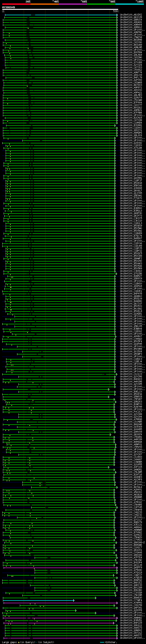Click the UniRef100_A9NTN2 label

[x=131, y=32]
